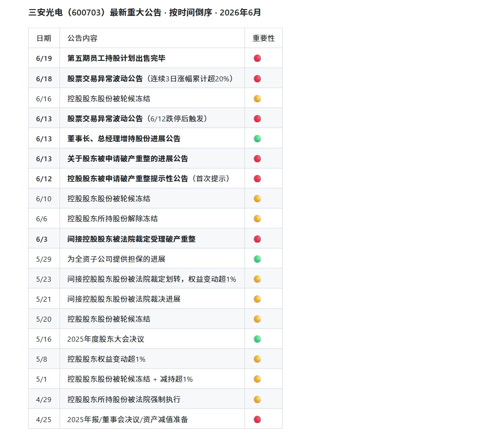The image size is (504, 433).
Task: Open 6/10 控股股东股份被轮候冻结 announcement
Action: point(109,199)
